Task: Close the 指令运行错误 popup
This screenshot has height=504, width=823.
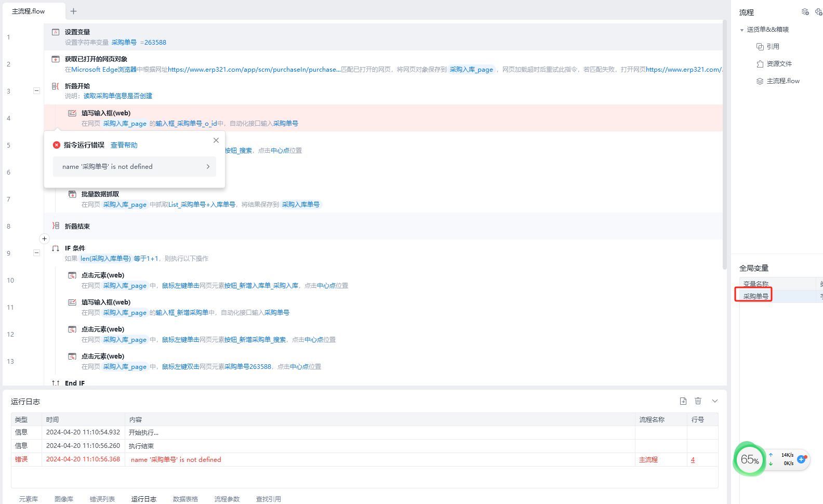Action: coord(216,140)
